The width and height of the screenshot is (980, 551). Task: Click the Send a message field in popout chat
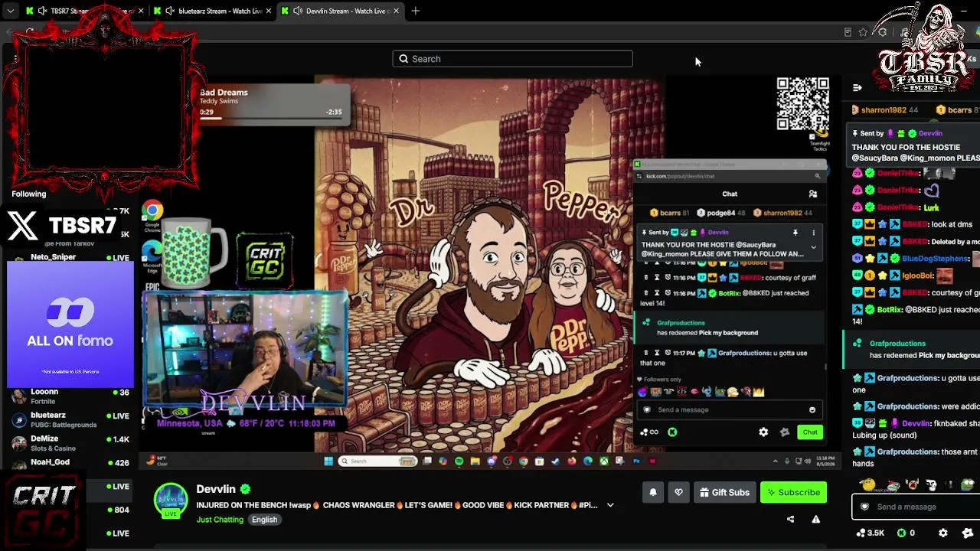[730, 409]
